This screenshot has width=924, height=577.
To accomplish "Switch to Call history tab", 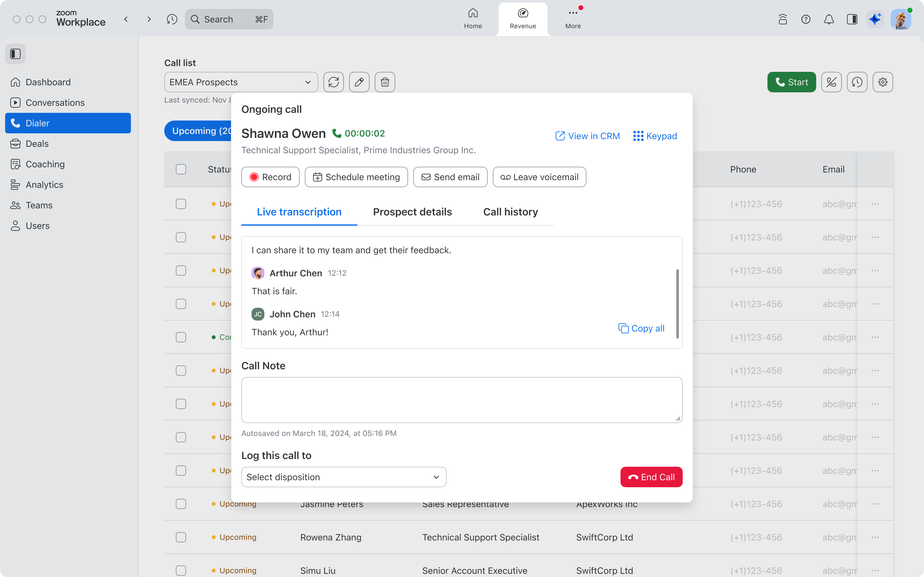I will (510, 211).
